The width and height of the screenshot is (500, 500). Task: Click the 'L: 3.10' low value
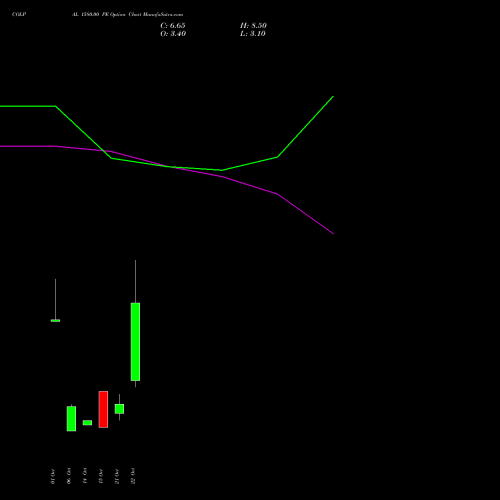tap(253, 34)
